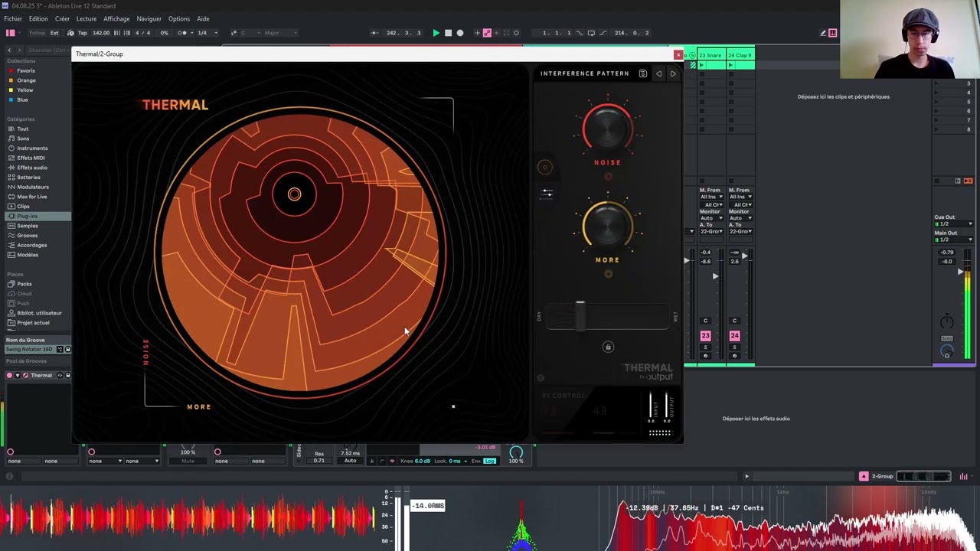Toggle track 24 activator button
This screenshot has height=551, width=980.
click(734, 336)
